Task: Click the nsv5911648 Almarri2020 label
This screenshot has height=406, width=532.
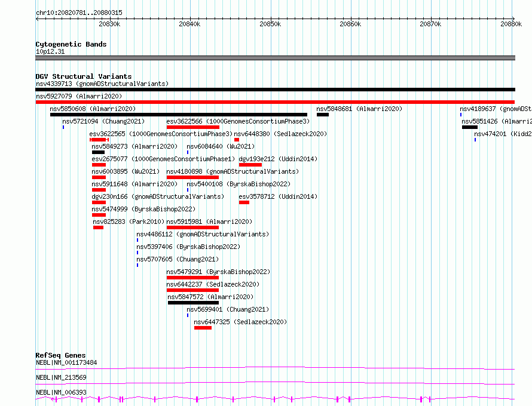Action: [134, 184]
